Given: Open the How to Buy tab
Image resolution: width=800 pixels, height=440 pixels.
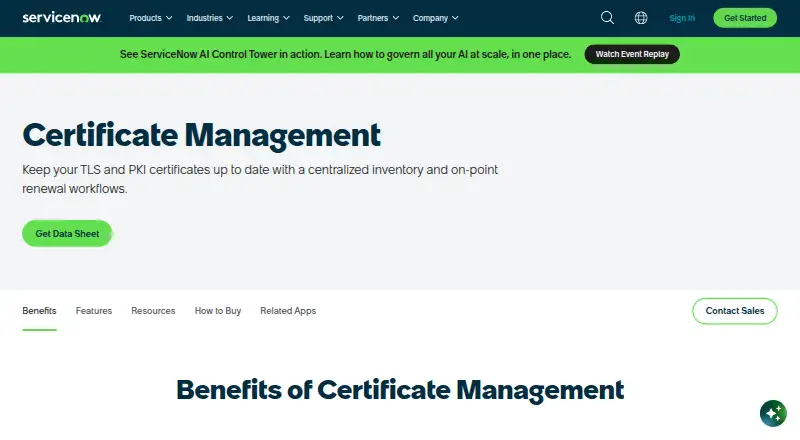Looking at the screenshot, I should (218, 311).
